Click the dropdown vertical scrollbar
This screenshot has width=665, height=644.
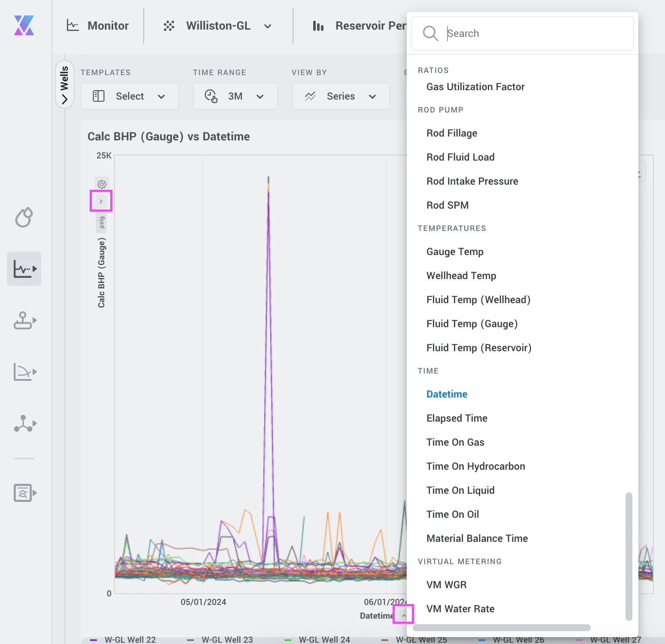pos(629,556)
